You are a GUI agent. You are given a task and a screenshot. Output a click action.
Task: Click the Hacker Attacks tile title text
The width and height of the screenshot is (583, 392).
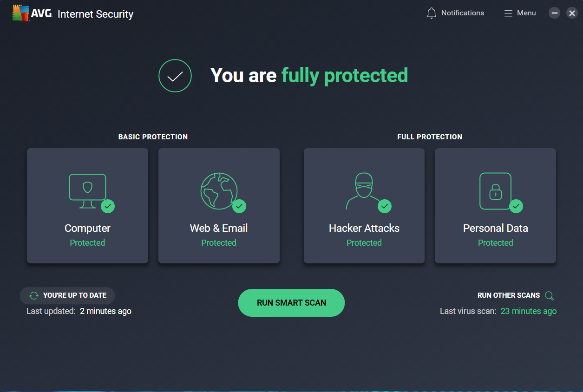point(364,228)
